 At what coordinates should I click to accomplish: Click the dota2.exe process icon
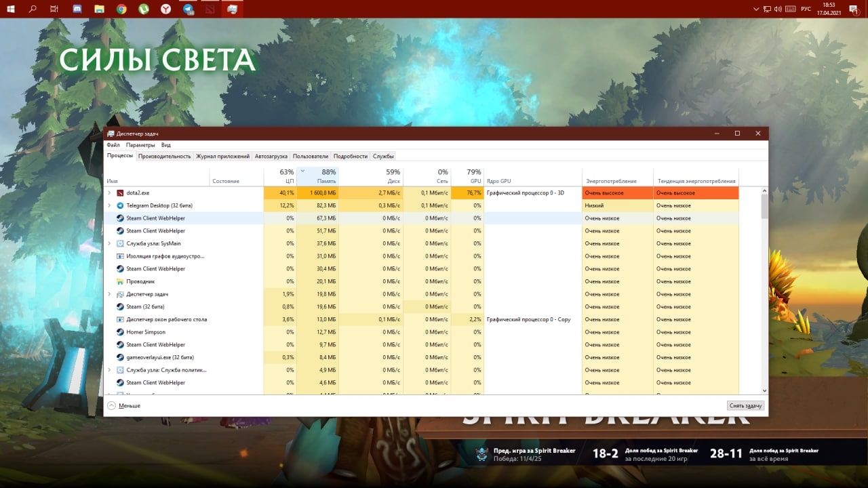click(120, 193)
